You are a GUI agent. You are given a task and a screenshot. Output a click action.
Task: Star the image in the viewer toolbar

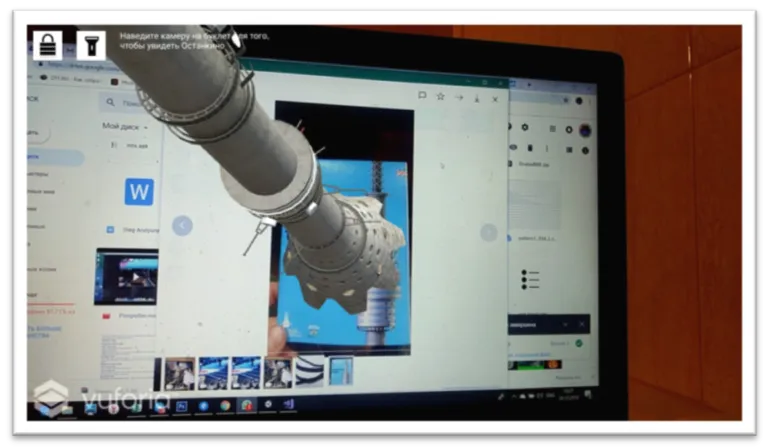(x=440, y=97)
